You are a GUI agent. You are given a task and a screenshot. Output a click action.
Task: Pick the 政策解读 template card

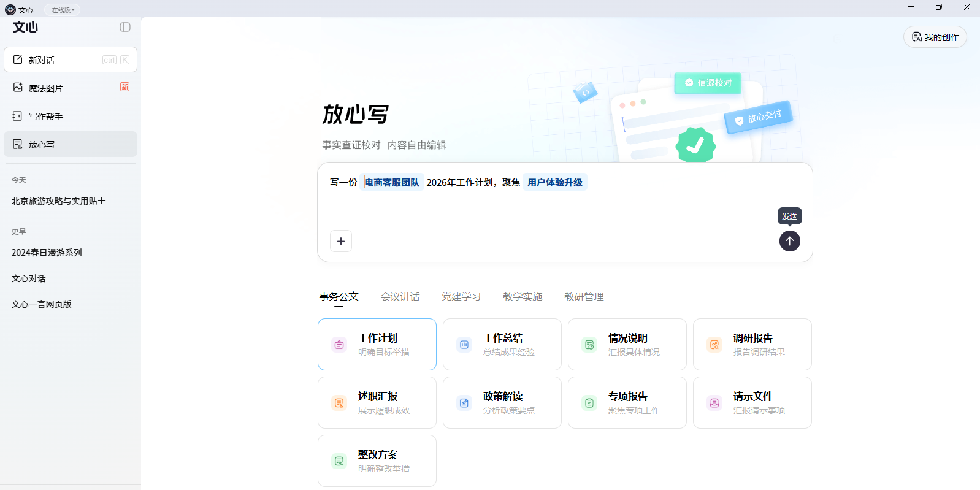click(x=502, y=402)
